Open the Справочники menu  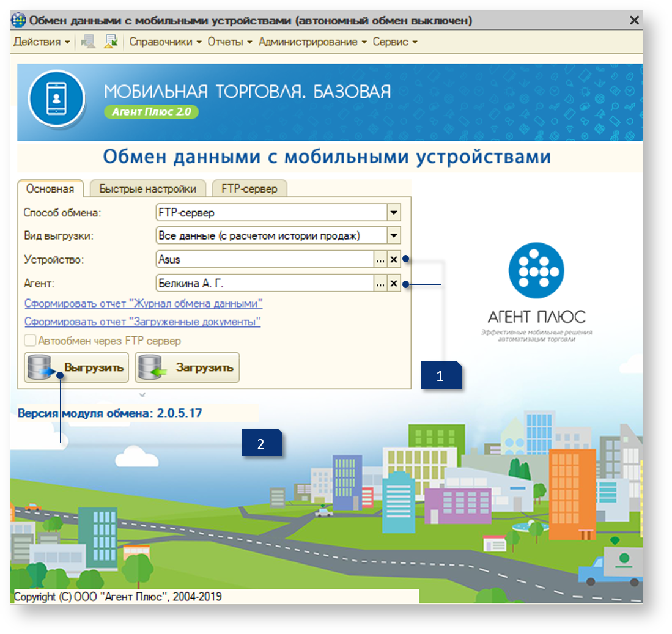tap(165, 42)
